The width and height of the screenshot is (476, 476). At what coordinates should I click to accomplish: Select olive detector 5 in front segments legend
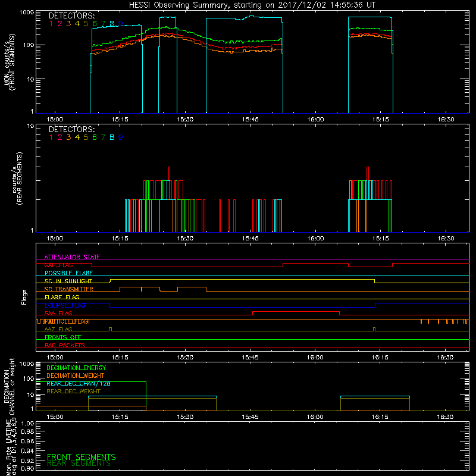86,24
